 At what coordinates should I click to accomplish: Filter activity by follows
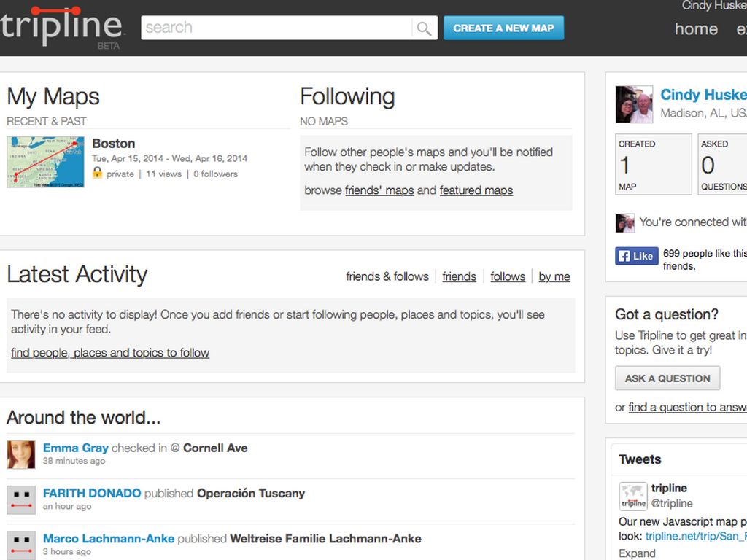point(508,276)
